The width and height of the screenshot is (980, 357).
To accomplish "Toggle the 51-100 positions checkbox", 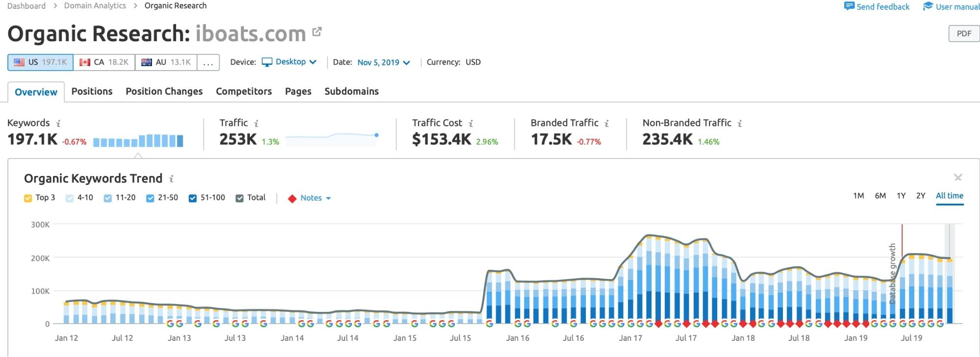I will click(193, 198).
